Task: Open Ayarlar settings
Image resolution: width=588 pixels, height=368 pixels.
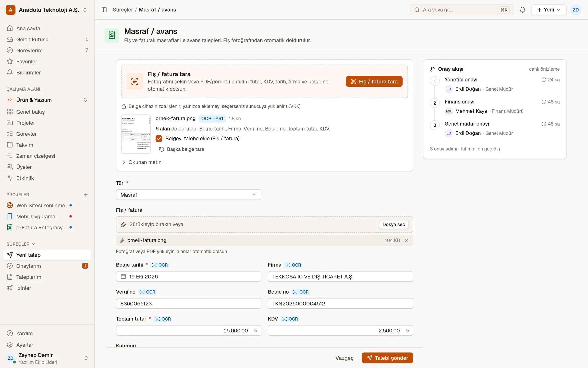Action: [x=47, y=345]
